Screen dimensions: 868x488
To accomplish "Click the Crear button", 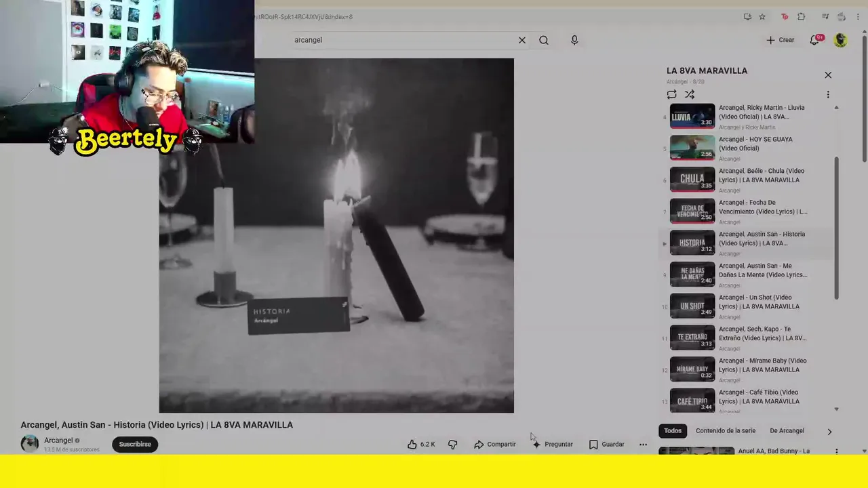I will [x=781, y=40].
